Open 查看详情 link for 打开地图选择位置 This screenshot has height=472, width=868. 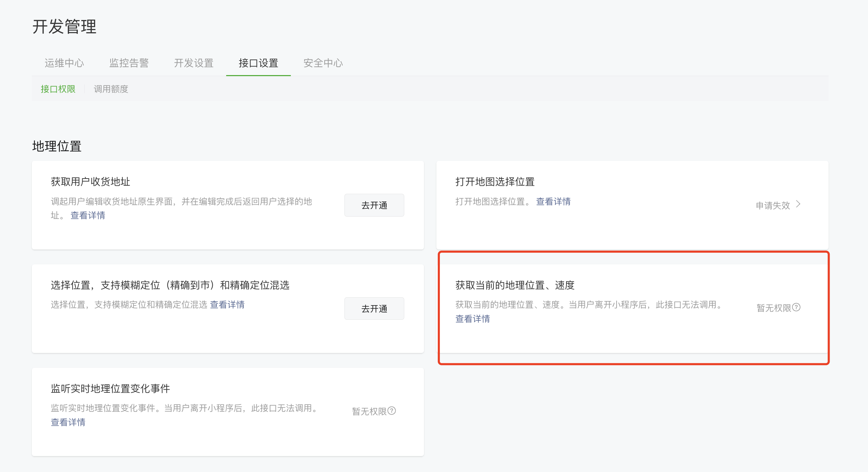pos(553,202)
